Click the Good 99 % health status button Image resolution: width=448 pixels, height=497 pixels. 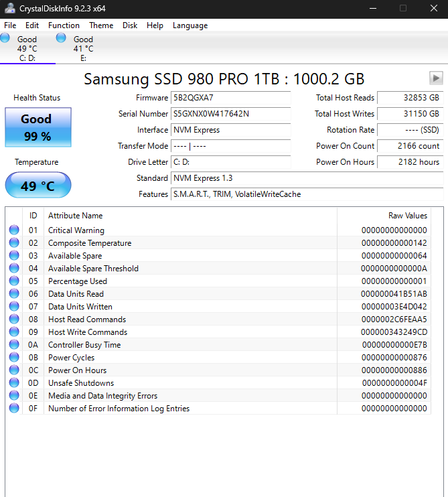coord(38,127)
